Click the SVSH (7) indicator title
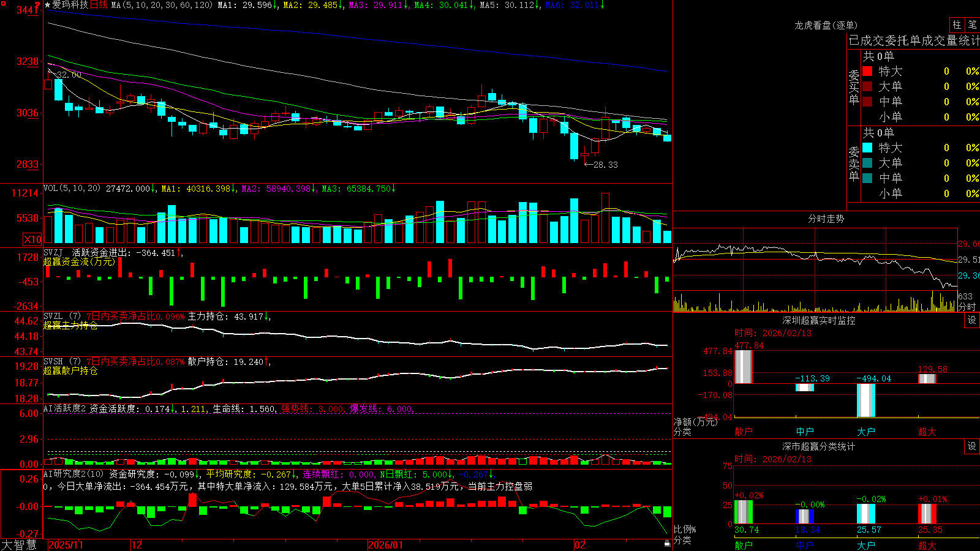Viewport: 980px width, 551px height. [x=62, y=362]
